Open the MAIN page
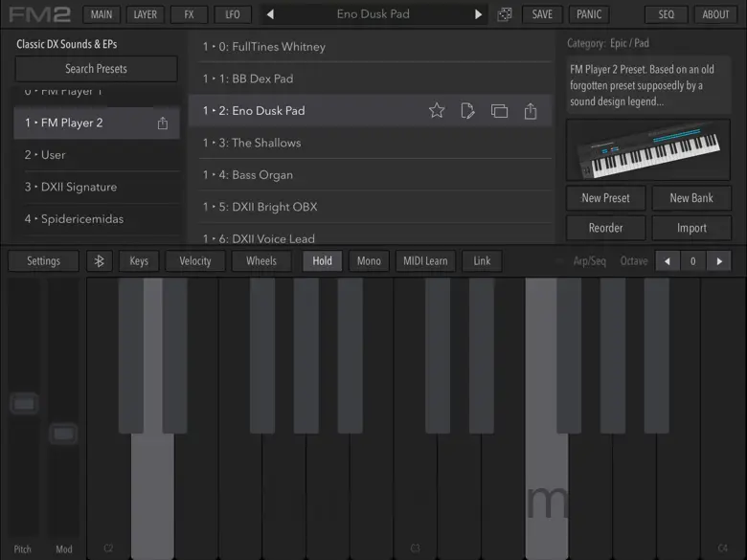This screenshot has width=747, height=560. (102, 14)
